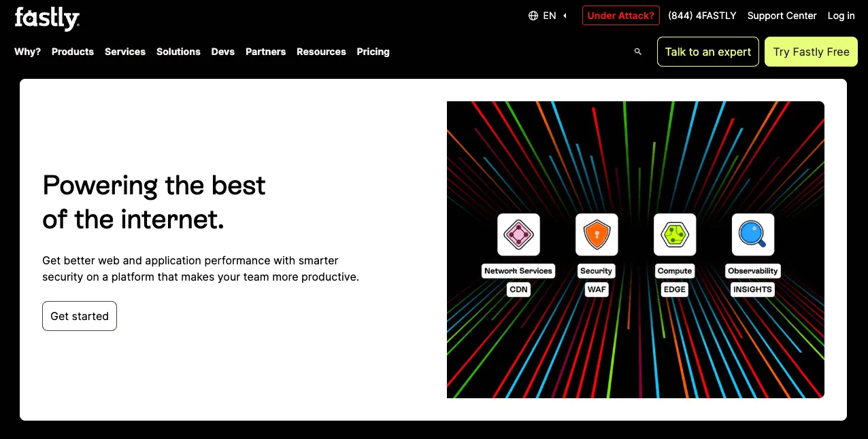Go to the Pricing page
Viewport: 868px width, 439px height.
point(373,52)
